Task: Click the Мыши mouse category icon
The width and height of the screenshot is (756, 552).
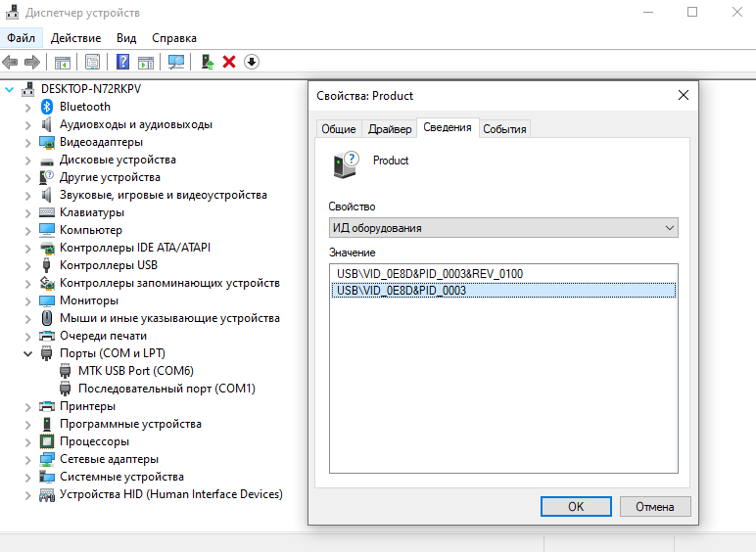Action: (x=47, y=318)
